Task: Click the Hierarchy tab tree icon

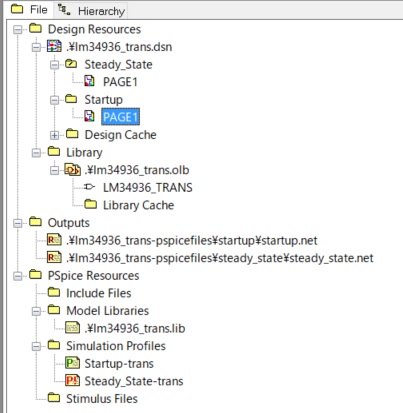Action: tap(64, 10)
